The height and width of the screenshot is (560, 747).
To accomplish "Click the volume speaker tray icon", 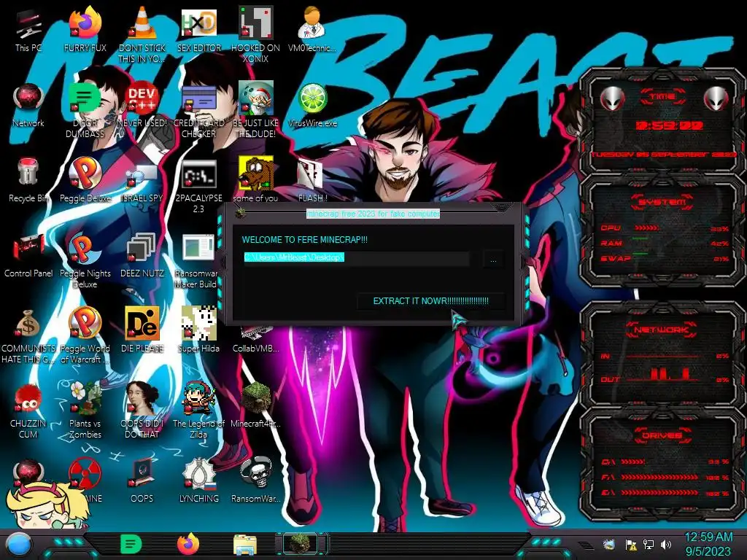I will pyautogui.click(x=666, y=544).
